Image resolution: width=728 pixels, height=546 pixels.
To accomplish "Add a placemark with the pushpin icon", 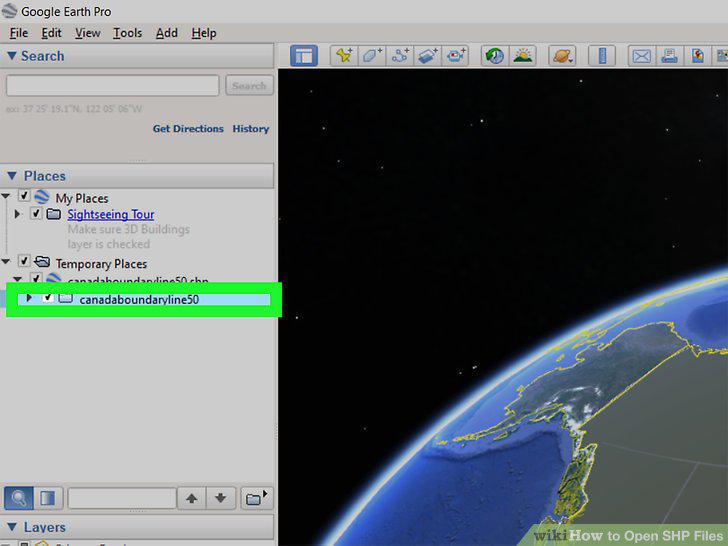I will [344, 56].
